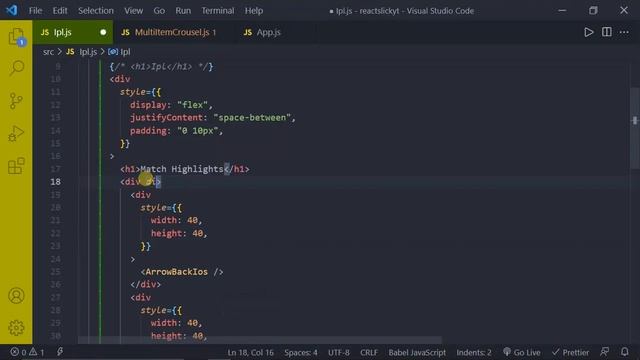Click the VS Code logo icon
640x360 pixels.
point(11,10)
